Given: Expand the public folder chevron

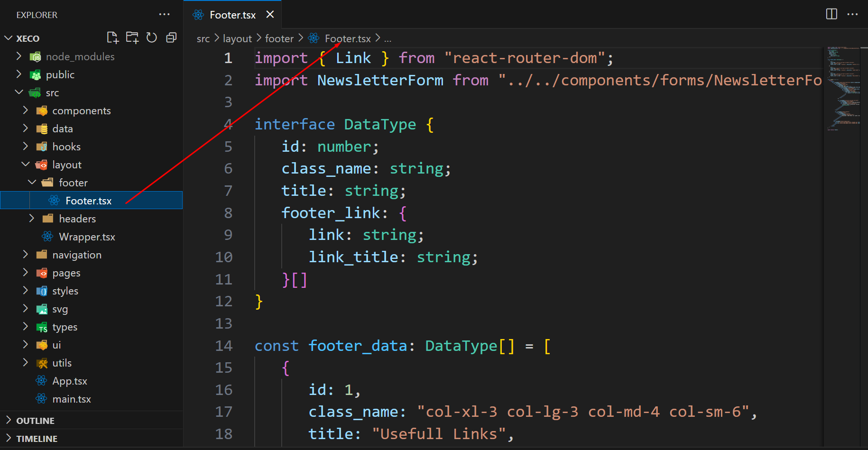Looking at the screenshot, I should pos(19,74).
